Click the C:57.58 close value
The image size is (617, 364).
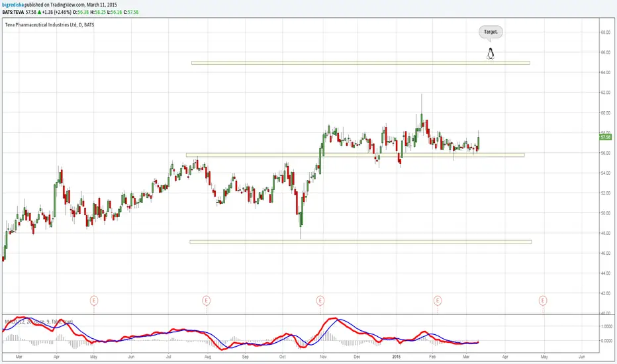tap(131, 12)
